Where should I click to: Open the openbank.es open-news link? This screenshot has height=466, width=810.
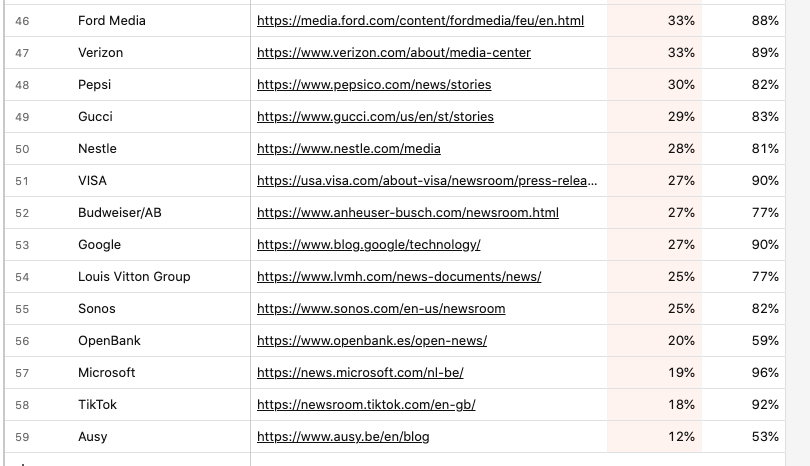371,341
